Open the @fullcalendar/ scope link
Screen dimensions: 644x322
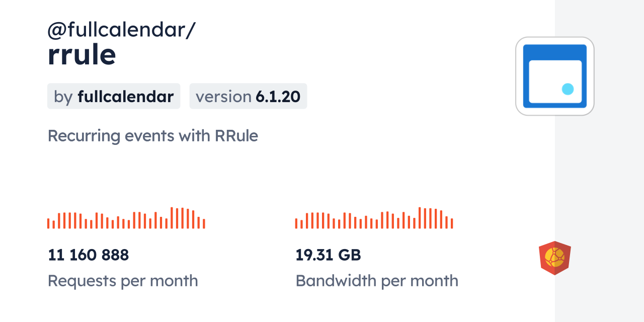(121, 30)
